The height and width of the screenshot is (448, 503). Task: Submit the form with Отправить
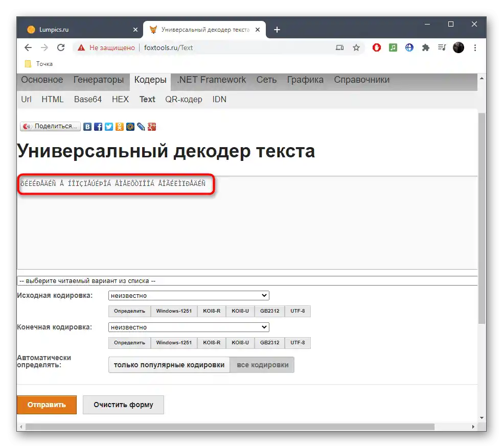(47, 405)
